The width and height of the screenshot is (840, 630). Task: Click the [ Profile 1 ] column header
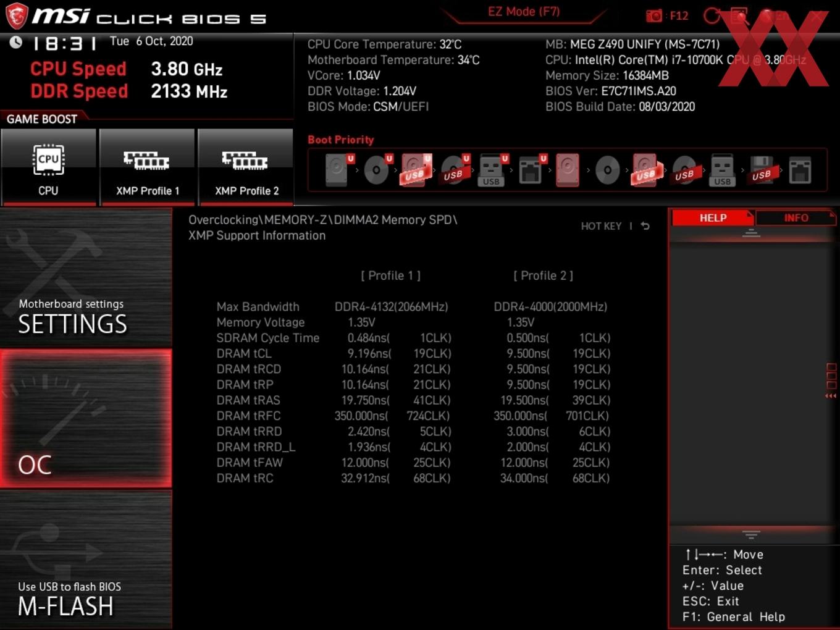[391, 275]
